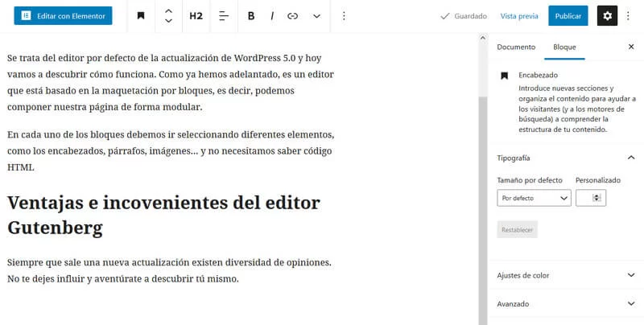Viewport: 644px width, 325px height.
Task: Click the Encabezado block icon in sidebar
Action: (x=505, y=76)
